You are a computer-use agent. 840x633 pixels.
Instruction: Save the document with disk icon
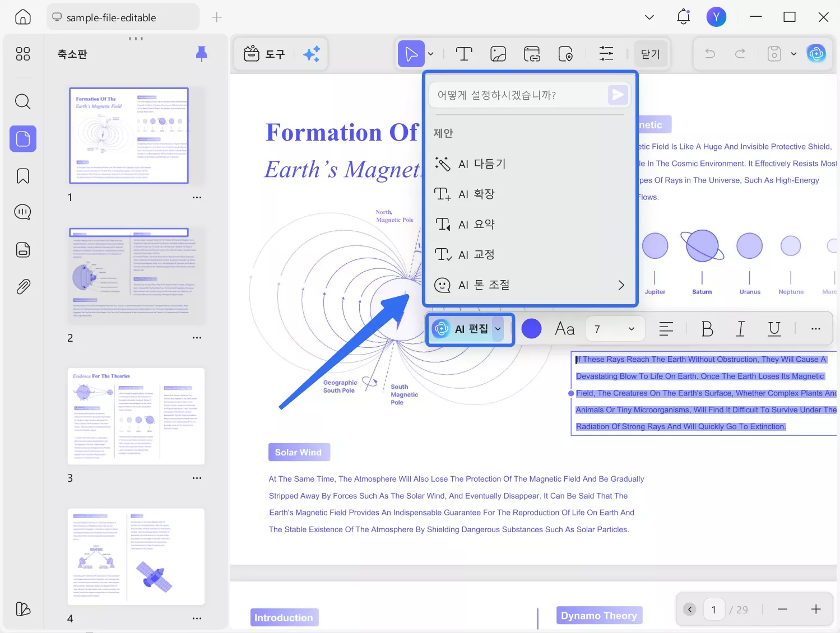[774, 54]
